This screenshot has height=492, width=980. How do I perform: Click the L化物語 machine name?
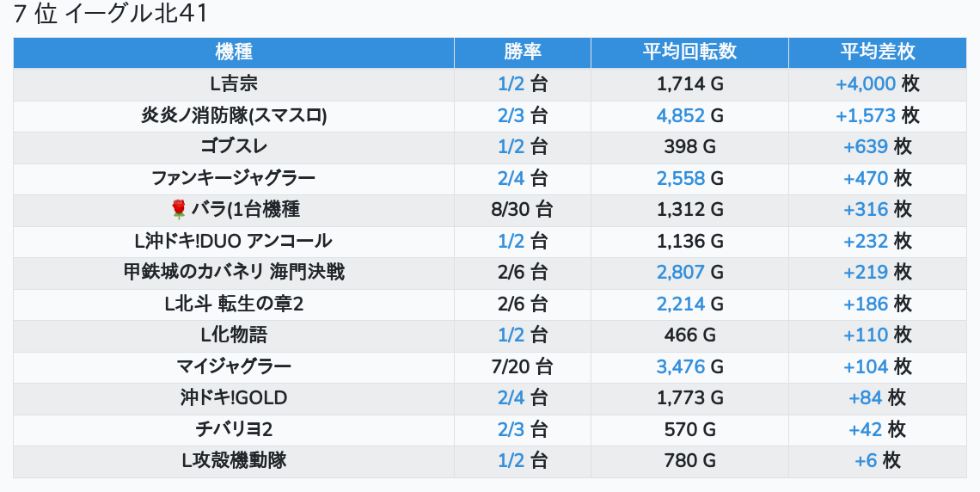[234, 335]
